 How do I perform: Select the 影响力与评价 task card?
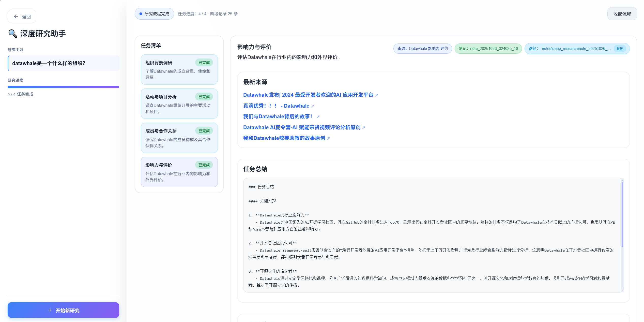(x=179, y=172)
